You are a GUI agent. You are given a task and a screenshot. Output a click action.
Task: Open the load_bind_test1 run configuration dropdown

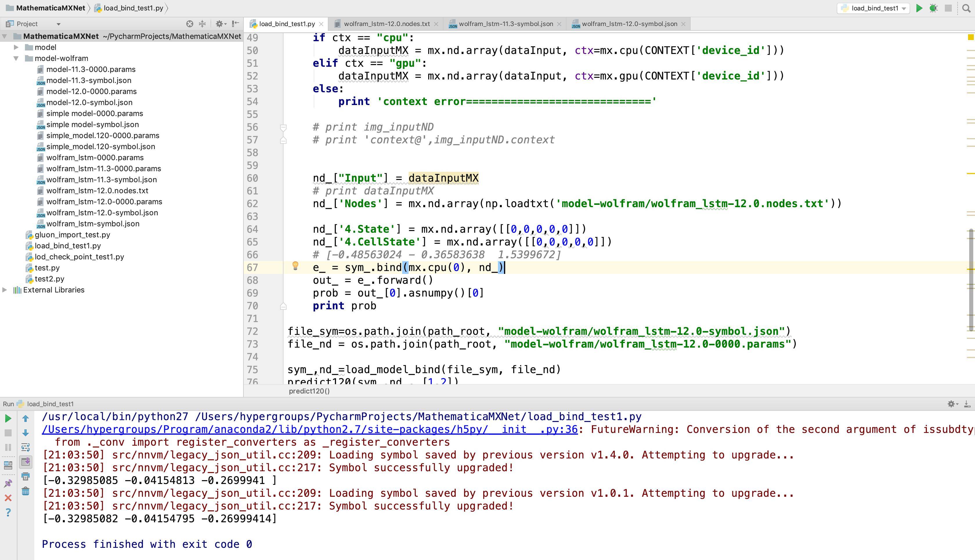pyautogui.click(x=873, y=8)
